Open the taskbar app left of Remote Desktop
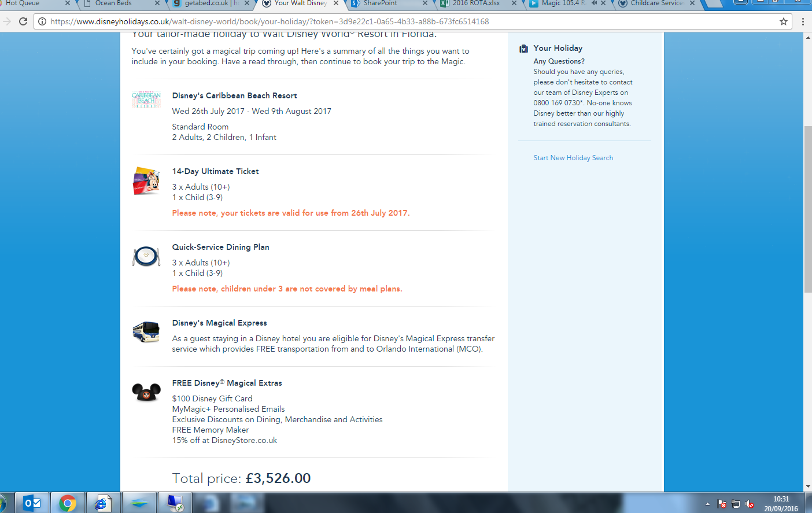This screenshot has height=513, width=812. point(139,503)
